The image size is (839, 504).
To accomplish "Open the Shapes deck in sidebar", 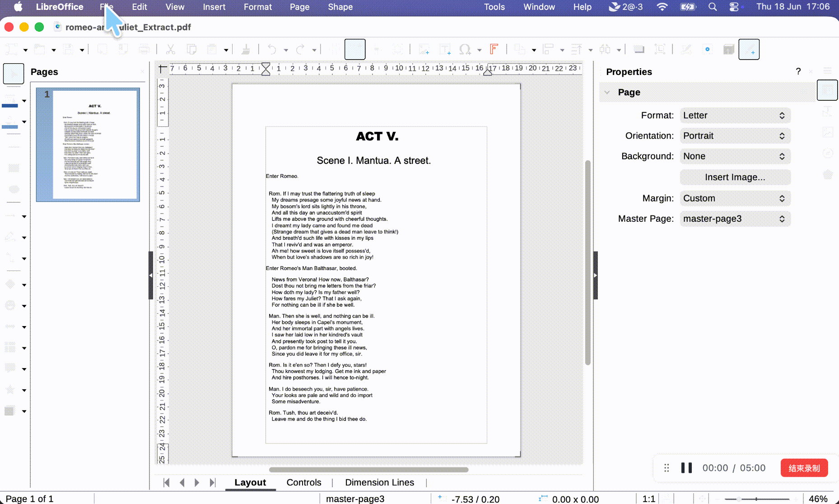I will [x=827, y=174].
